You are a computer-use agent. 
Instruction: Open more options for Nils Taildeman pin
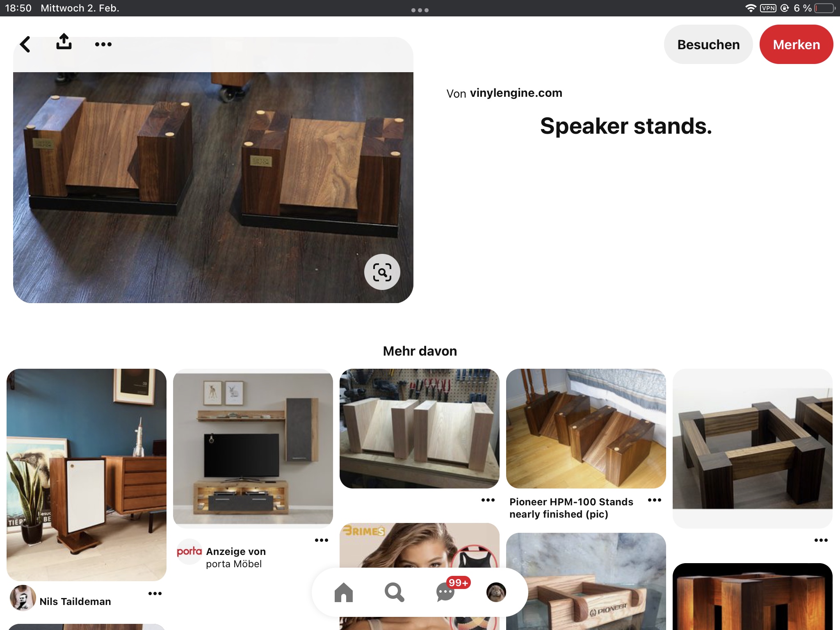click(155, 593)
